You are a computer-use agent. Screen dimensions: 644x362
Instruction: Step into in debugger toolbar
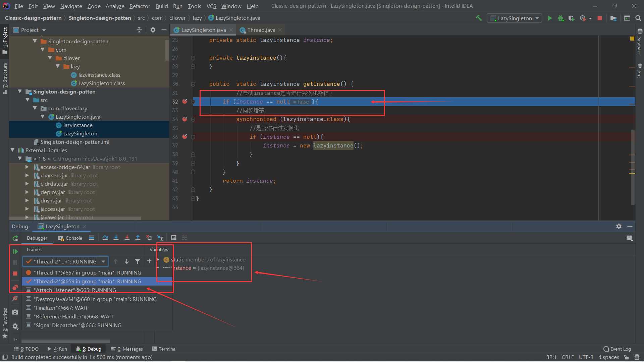pyautogui.click(x=116, y=238)
